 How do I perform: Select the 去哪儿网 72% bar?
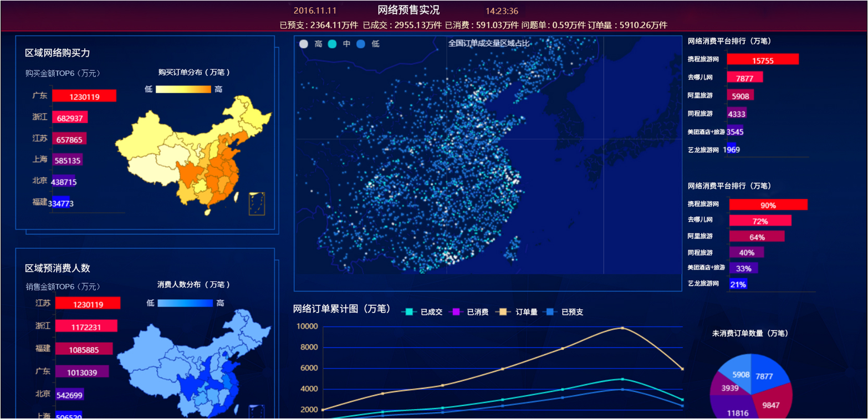tap(760, 221)
